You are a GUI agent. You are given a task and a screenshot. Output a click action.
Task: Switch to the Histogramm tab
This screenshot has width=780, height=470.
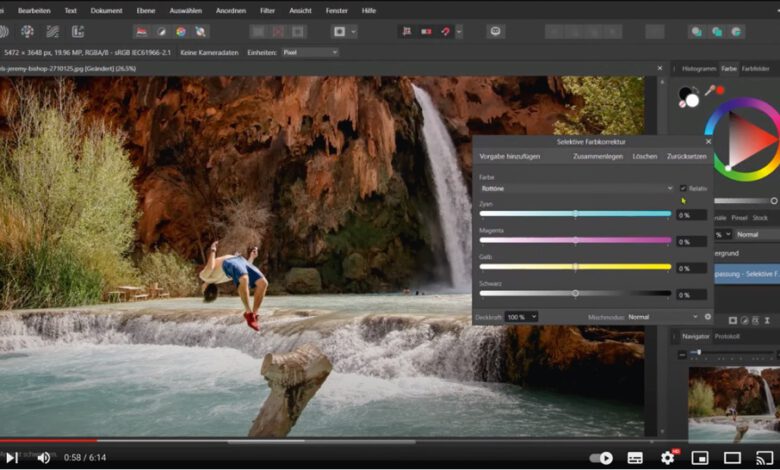[x=698, y=69]
